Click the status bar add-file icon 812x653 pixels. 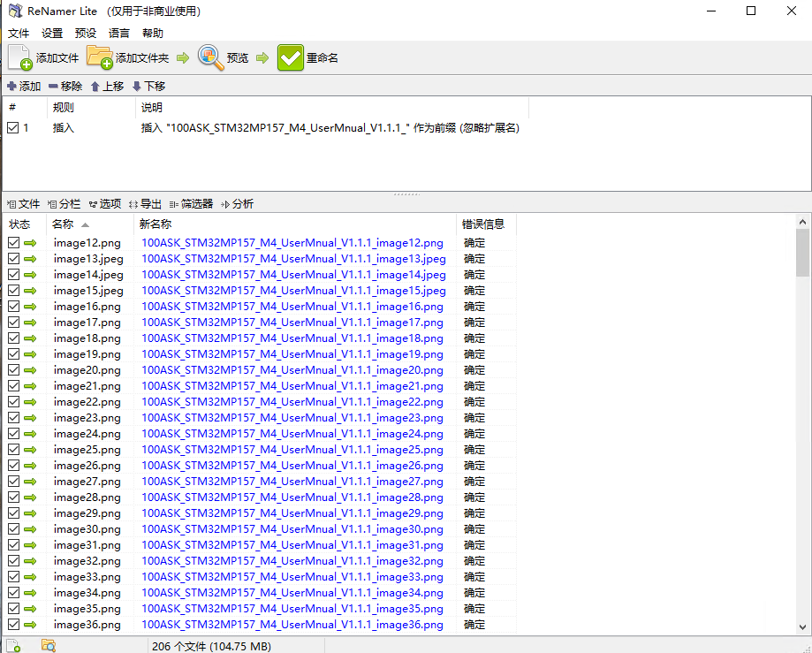tap(14, 646)
